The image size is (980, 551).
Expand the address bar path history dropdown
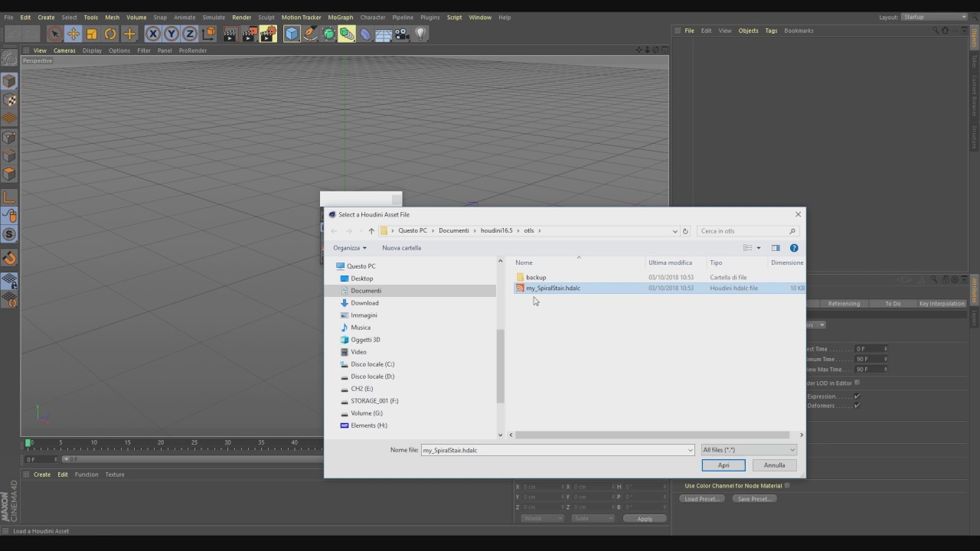pyautogui.click(x=675, y=231)
